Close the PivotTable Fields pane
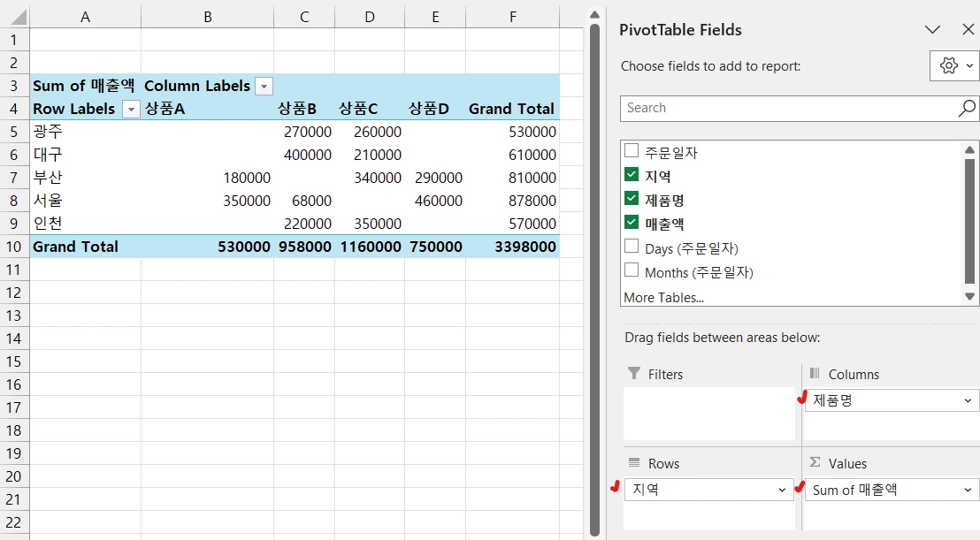The width and height of the screenshot is (980, 540). (969, 29)
